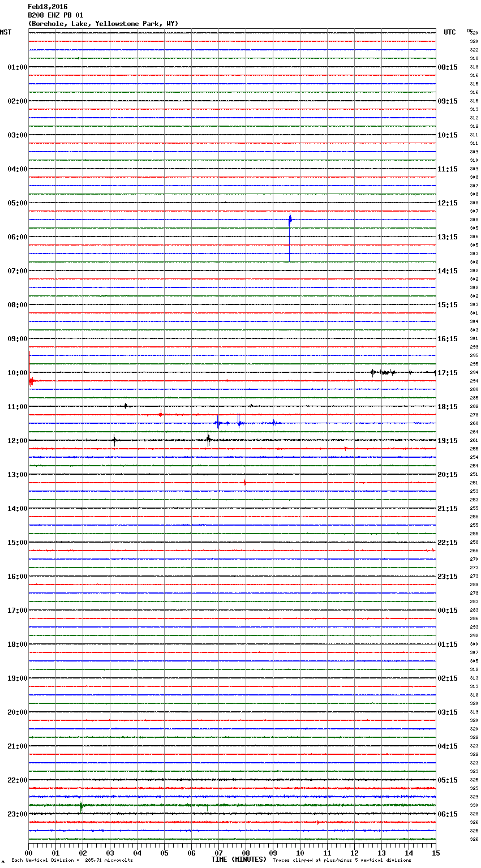Select the 18:15 UTC time label
The image size is (481, 868).
[x=448, y=407]
